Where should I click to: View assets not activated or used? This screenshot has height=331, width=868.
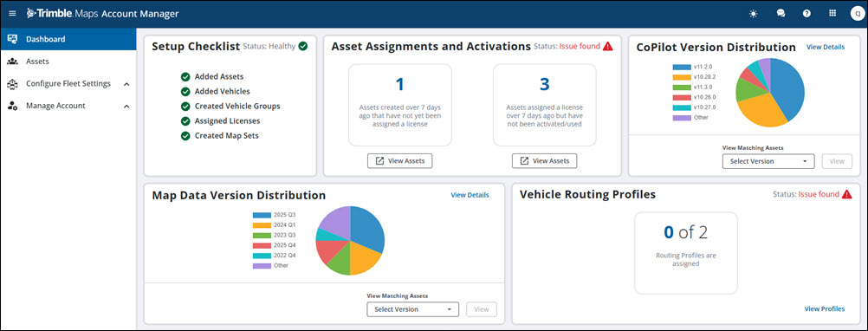544,160
